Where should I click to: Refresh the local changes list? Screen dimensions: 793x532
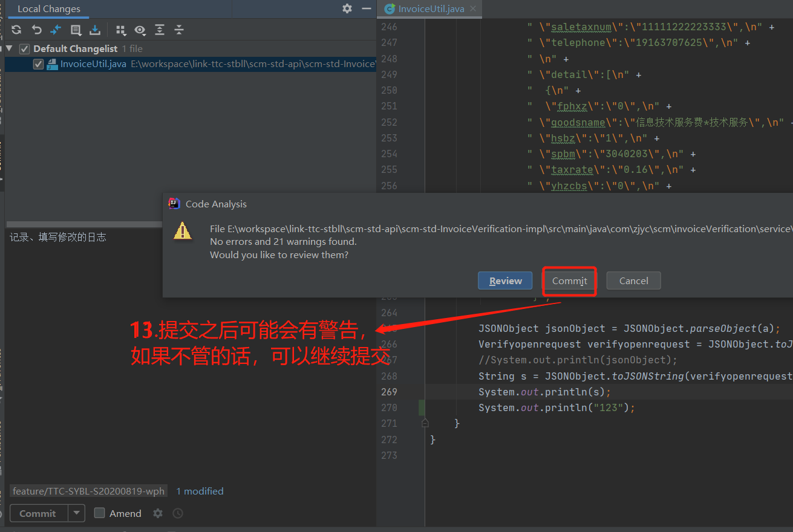click(16, 30)
